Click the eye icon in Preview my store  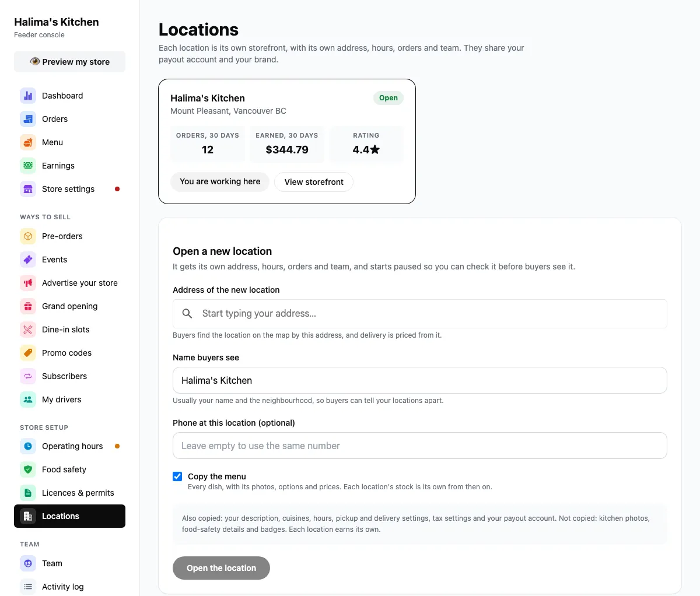coord(35,61)
